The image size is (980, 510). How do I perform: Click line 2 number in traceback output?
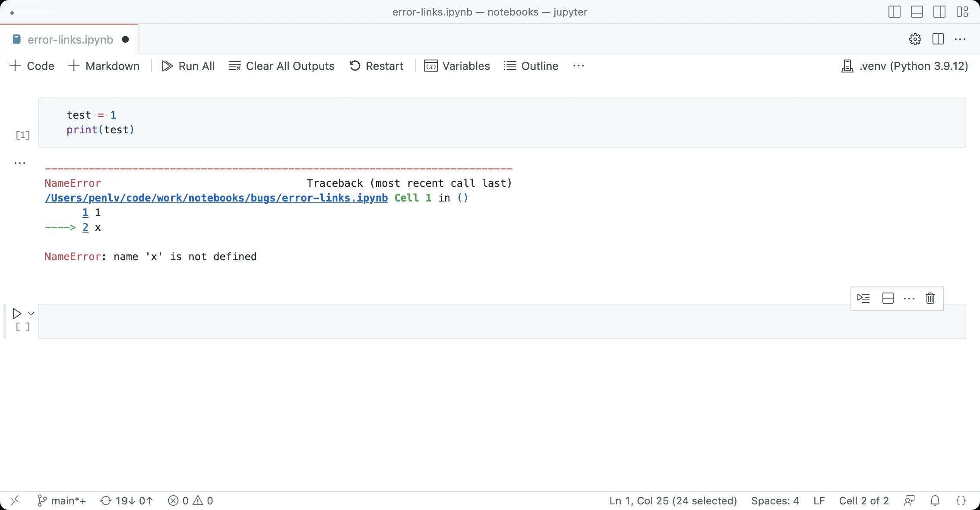(85, 227)
